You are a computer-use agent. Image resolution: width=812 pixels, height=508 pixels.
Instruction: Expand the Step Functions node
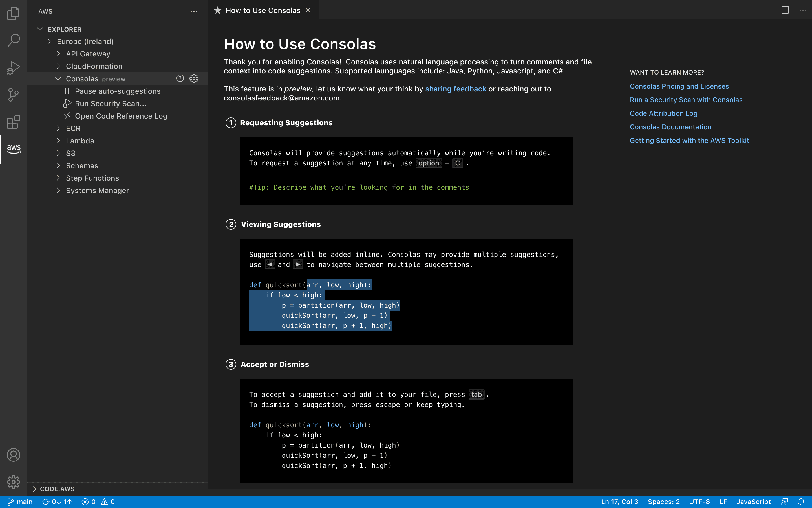(x=58, y=178)
